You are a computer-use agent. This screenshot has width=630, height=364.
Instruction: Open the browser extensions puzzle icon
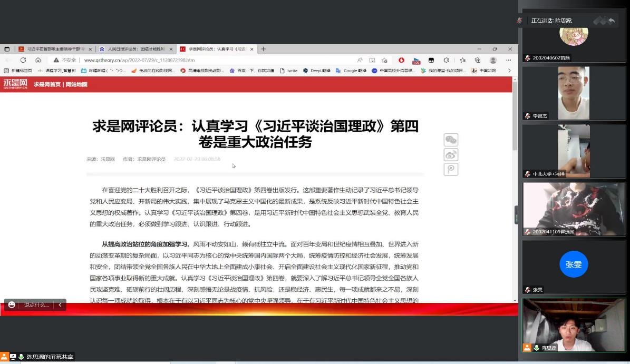(x=446, y=60)
